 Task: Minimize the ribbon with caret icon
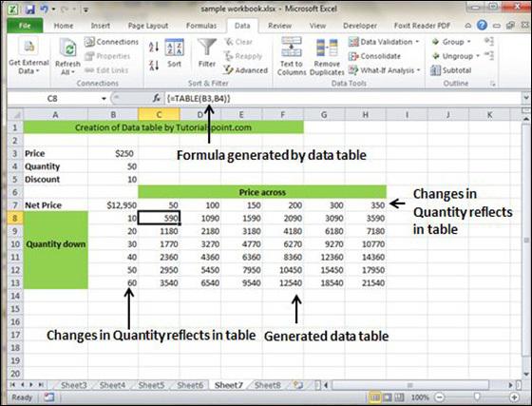pyautogui.click(x=467, y=26)
